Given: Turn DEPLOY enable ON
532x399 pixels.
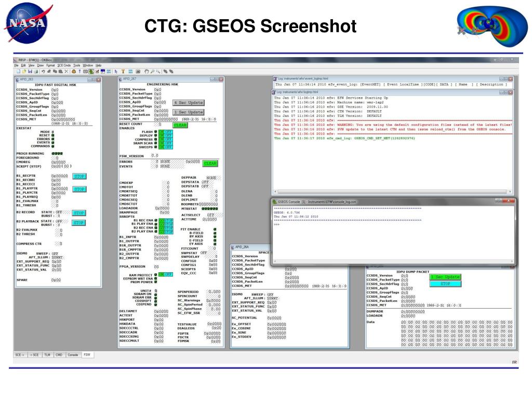Looking at the screenshot, I should tap(162, 136).
